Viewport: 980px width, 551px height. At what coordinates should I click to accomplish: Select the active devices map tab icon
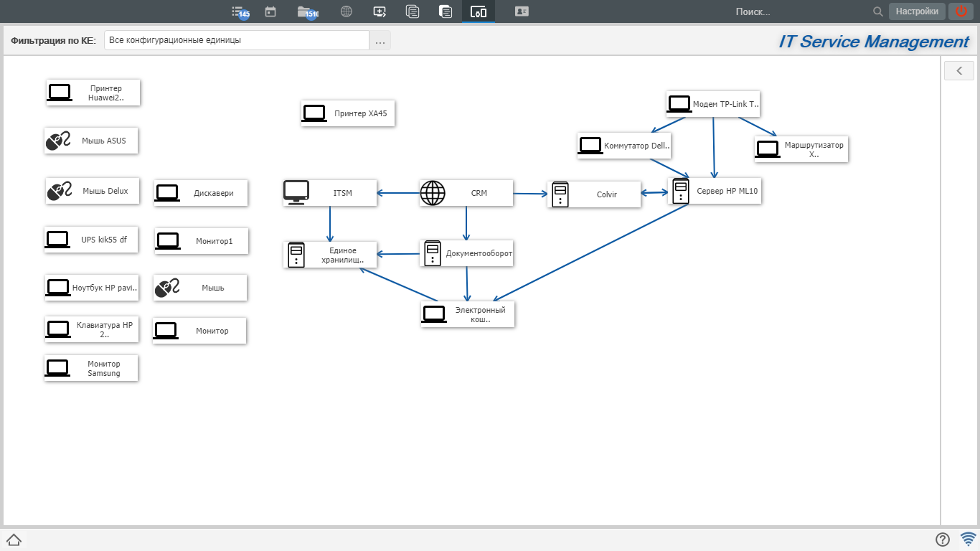tap(479, 11)
